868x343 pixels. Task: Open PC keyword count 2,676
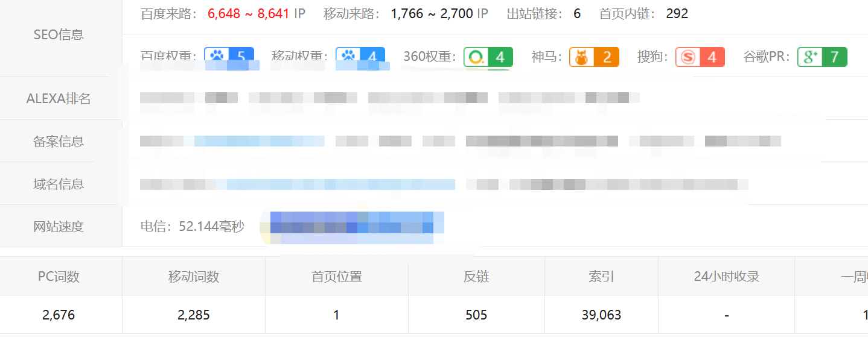[x=59, y=315]
